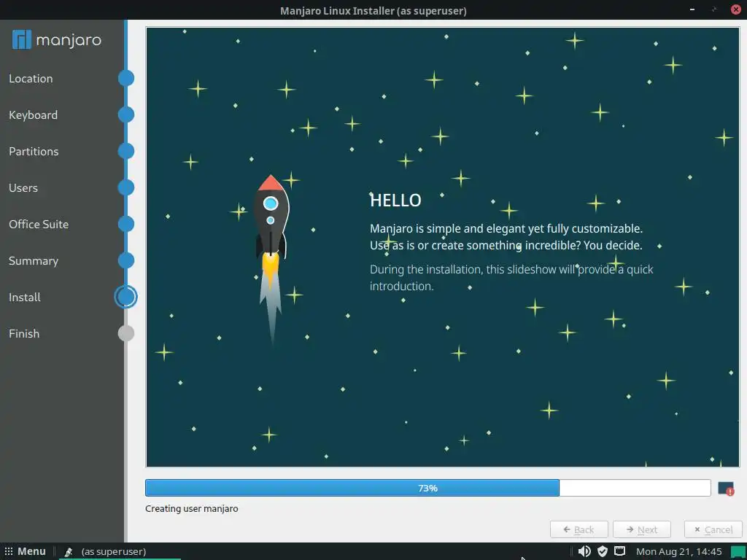
Task: Click the HELLO slideshow heading
Action: coord(395,201)
